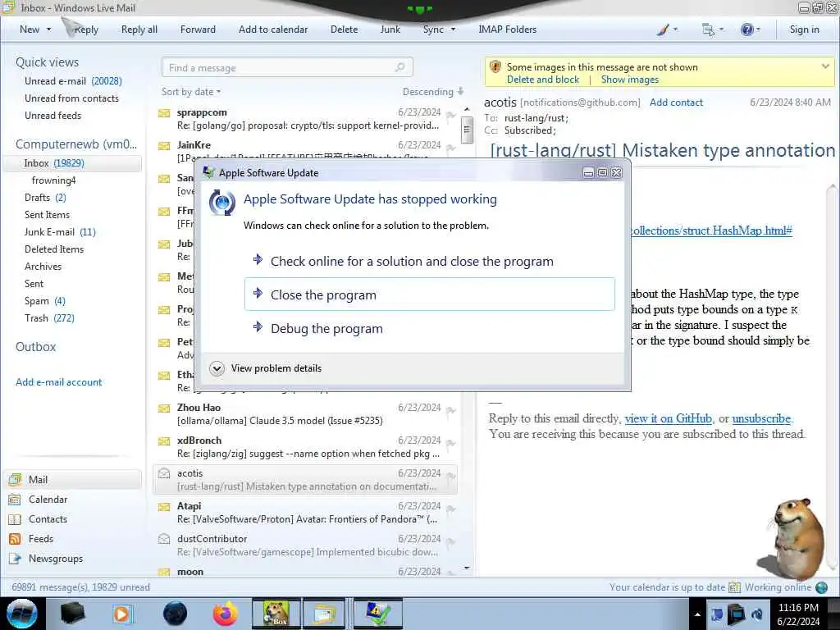The image size is (840, 630).
Task: Click the Sign in button
Action: [804, 30]
